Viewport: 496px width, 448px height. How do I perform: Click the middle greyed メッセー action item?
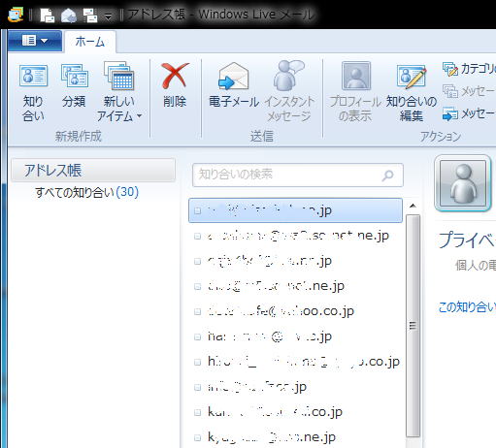click(x=469, y=91)
